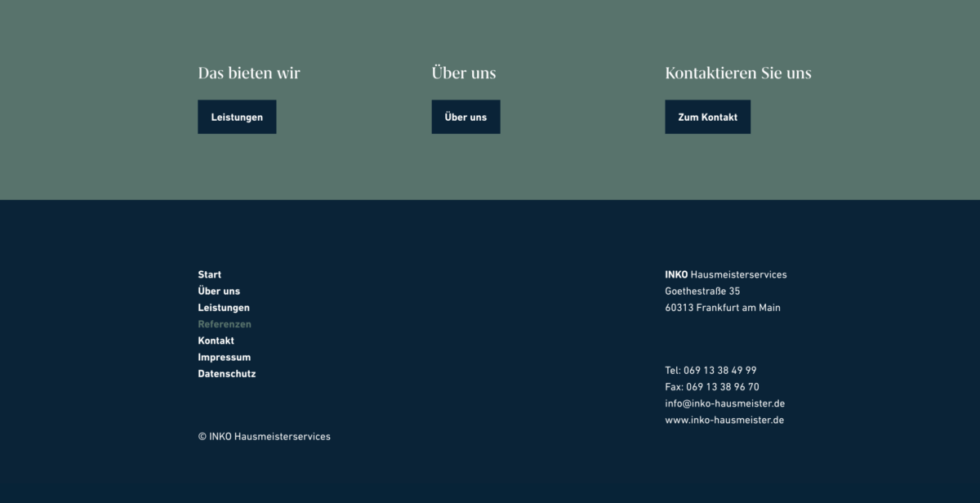The image size is (980, 503).
Task: Navigate to Kontakt in footer menu
Action: (x=216, y=341)
